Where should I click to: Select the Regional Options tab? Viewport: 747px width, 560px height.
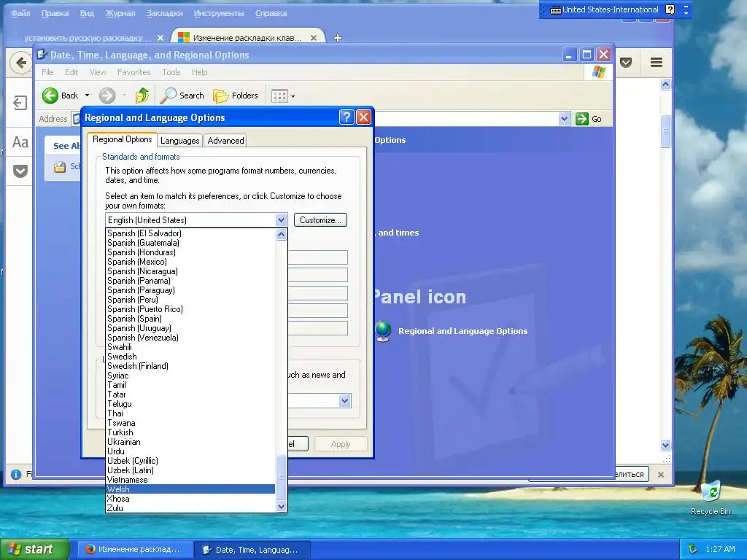coord(122,139)
